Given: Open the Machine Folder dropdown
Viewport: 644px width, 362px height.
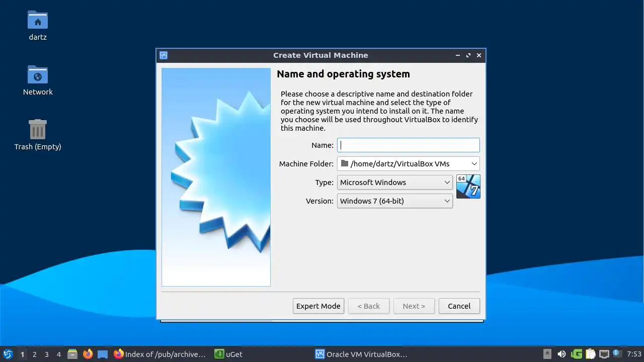Looking at the screenshot, I should tap(408, 163).
